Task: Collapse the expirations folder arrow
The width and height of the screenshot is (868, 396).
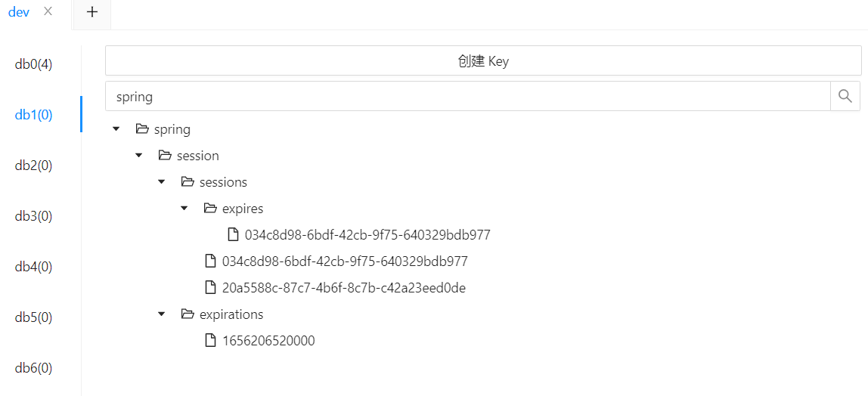Action: (162, 314)
